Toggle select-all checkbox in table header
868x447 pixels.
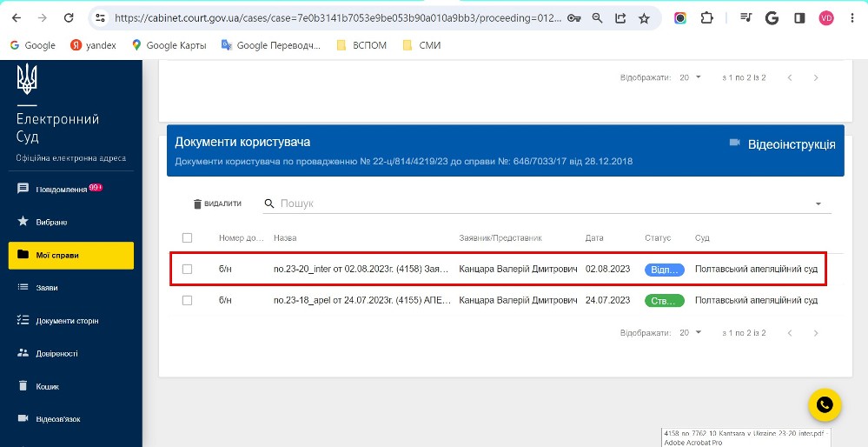(x=187, y=237)
